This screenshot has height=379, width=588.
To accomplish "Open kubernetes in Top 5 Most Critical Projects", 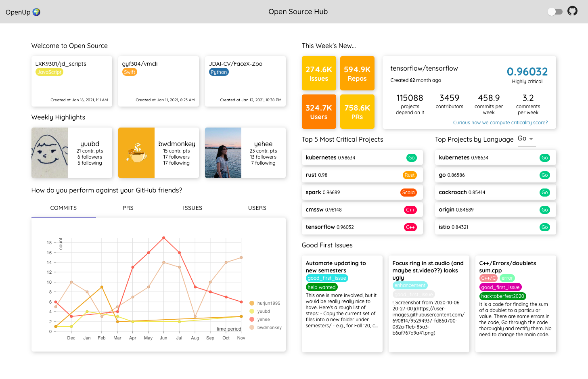I will click(362, 158).
